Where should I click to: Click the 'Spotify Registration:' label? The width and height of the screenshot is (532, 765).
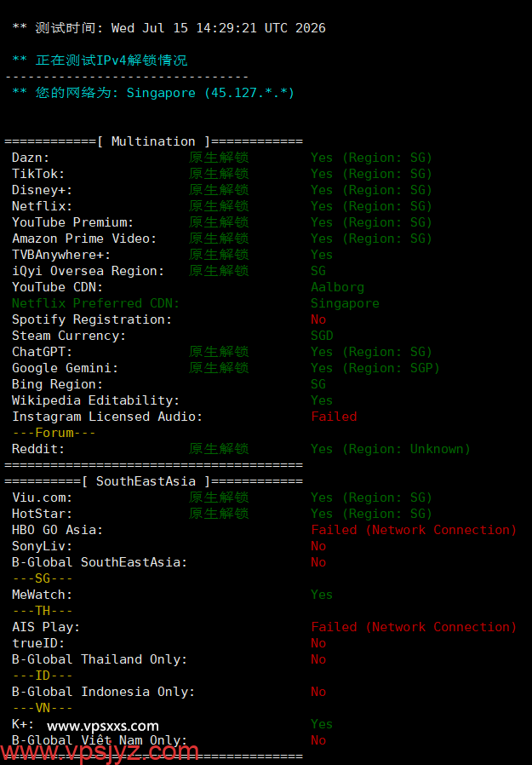pos(92,319)
